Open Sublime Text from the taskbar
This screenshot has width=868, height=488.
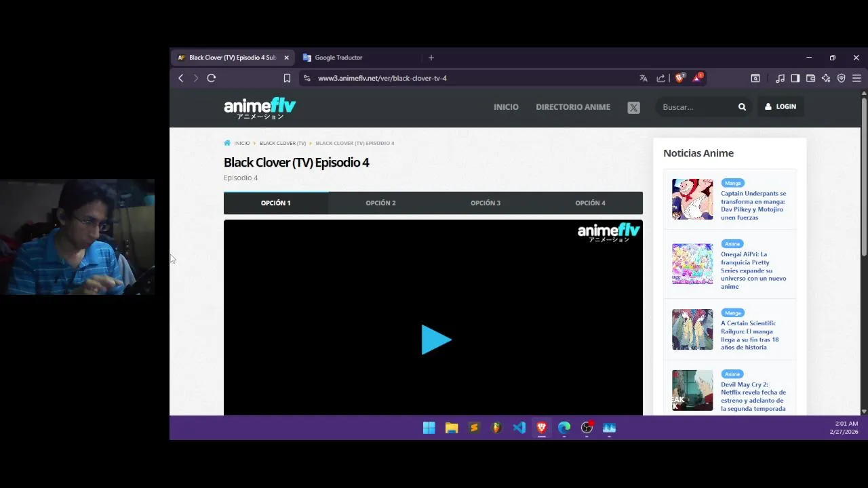click(x=474, y=428)
